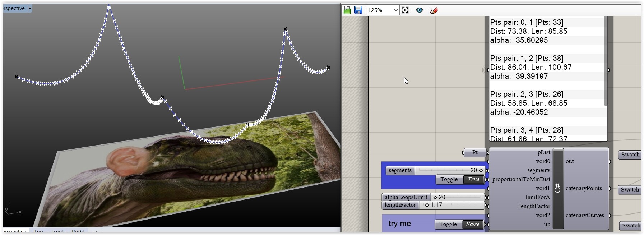The width and height of the screenshot is (644, 235).
Task: Click the out output of C# component
Action: 570,161
